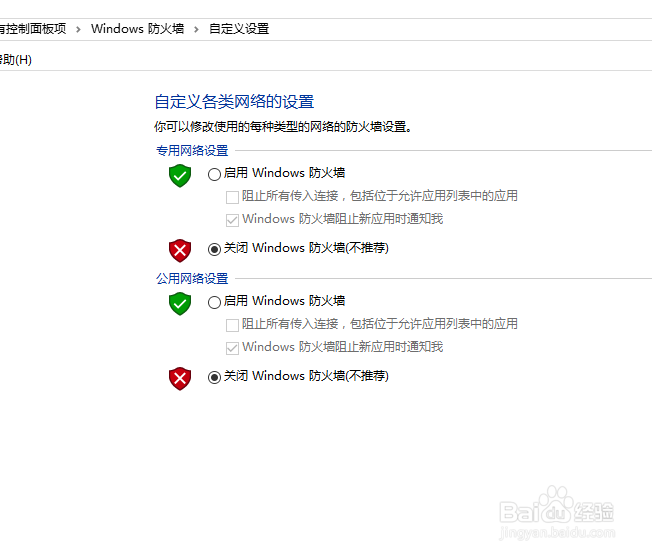Select 启用 Windows 防火墙 for private network
Viewport: 652px width, 555px height.
click(x=214, y=174)
